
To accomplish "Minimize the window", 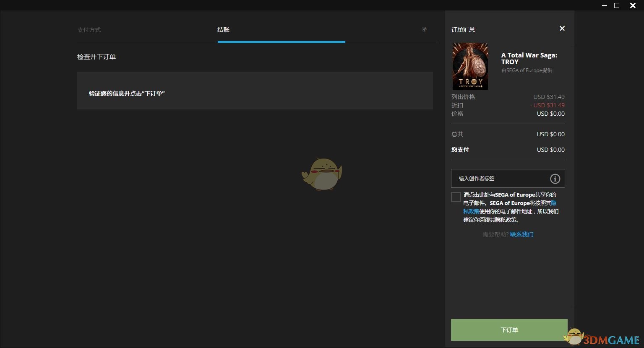I will 605,5.
